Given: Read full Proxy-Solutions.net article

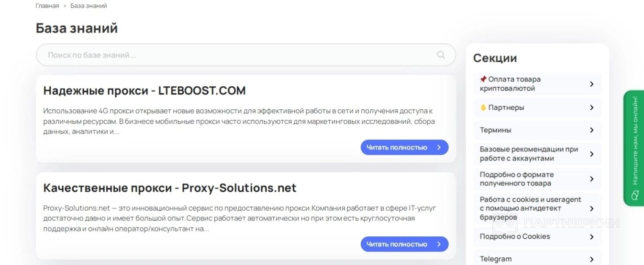Looking at the screenshot, I should click(x=397, y=244).
